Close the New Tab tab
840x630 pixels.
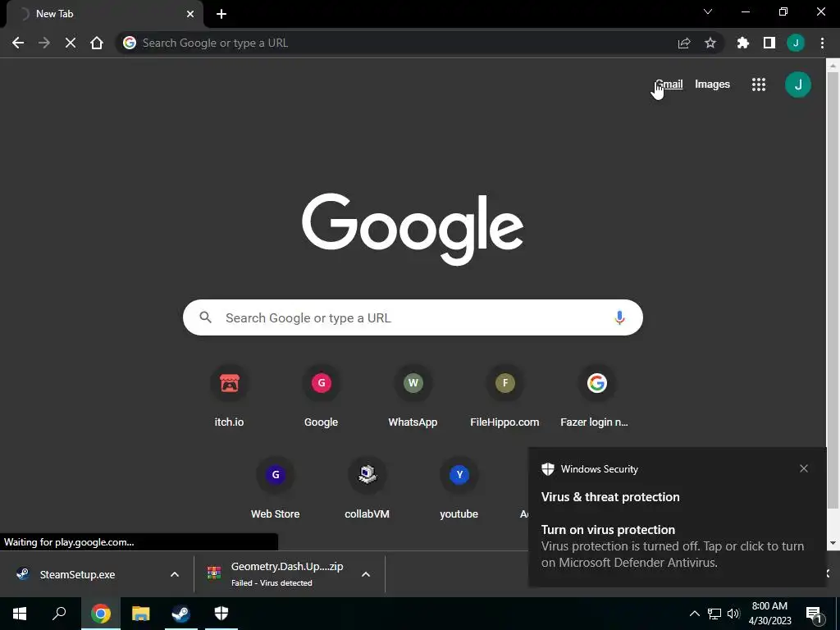190,14
